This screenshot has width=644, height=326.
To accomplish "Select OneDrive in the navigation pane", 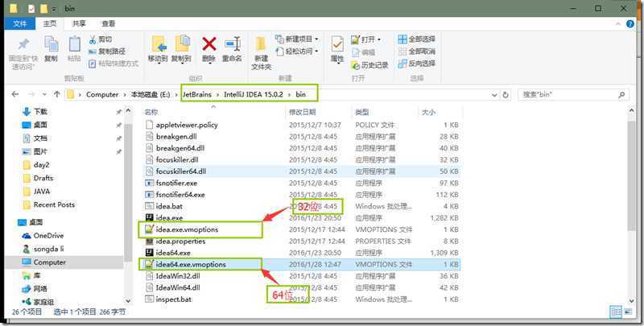I will click(48, 236).
